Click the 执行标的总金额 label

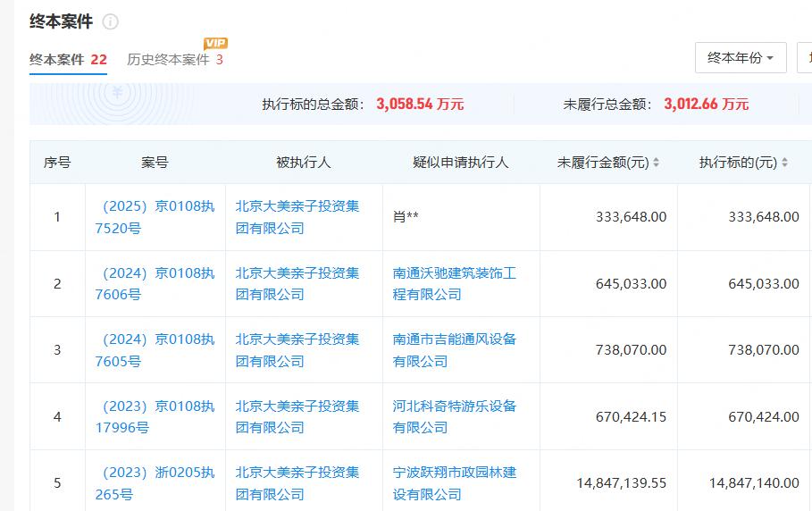click(313, 104)
